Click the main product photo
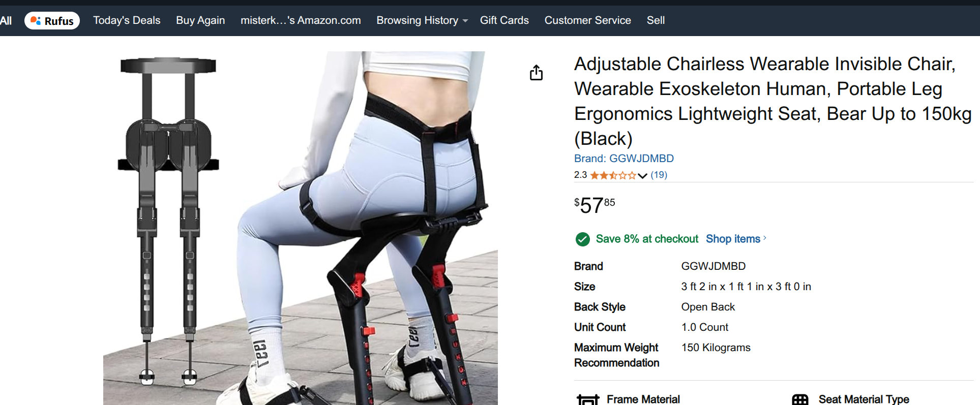This screenshot has height=405, width=980. coord(300,228)
